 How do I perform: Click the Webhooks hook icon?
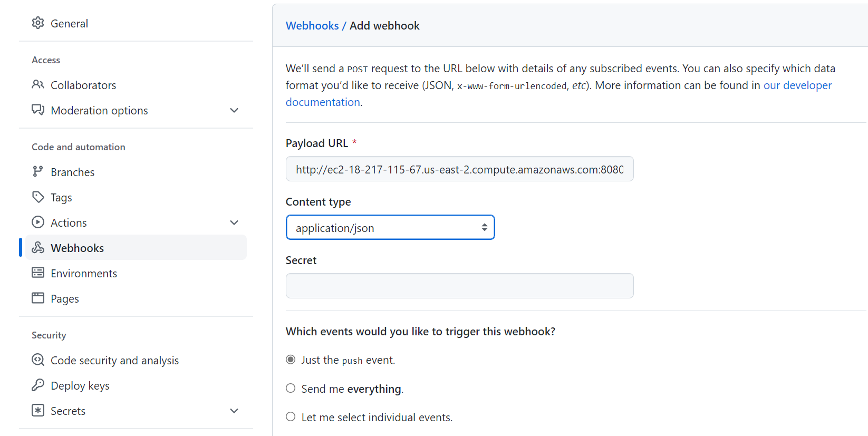pyautogui.click(x=38, y=248)
